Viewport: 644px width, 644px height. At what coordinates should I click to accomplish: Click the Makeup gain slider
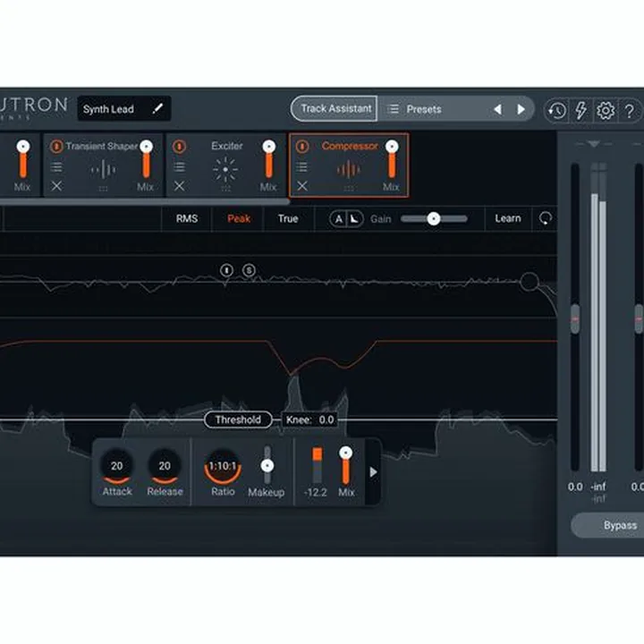point(267,465)
